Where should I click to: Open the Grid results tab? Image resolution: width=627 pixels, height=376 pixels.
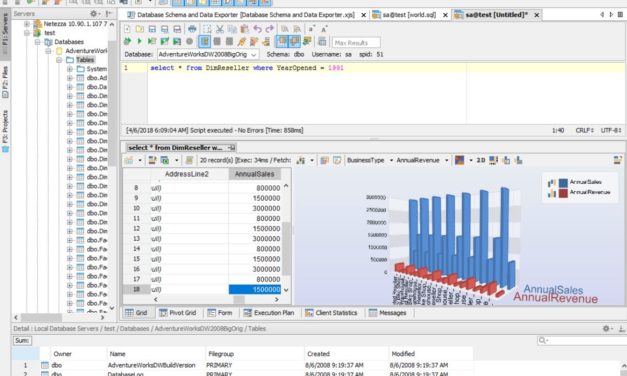136,313
